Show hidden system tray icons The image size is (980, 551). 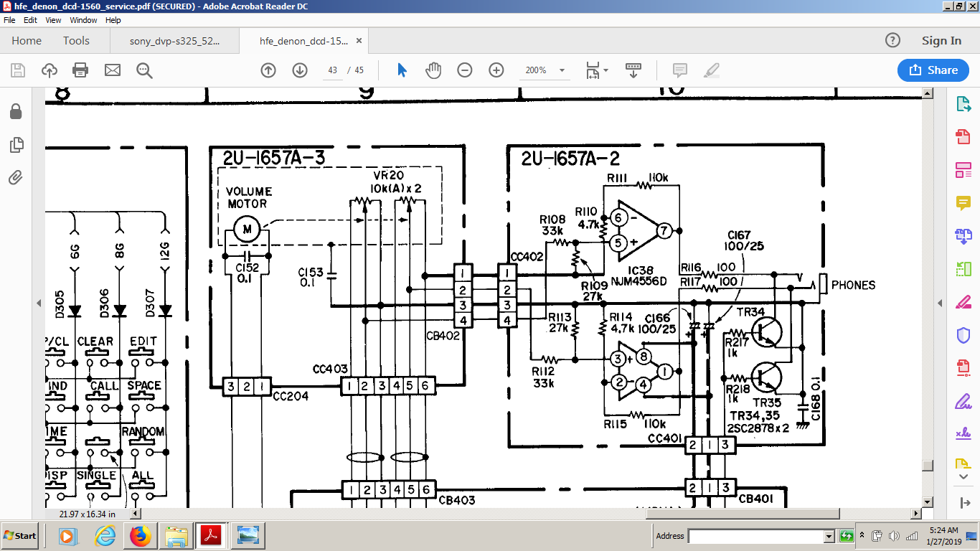tap(863, 536)
